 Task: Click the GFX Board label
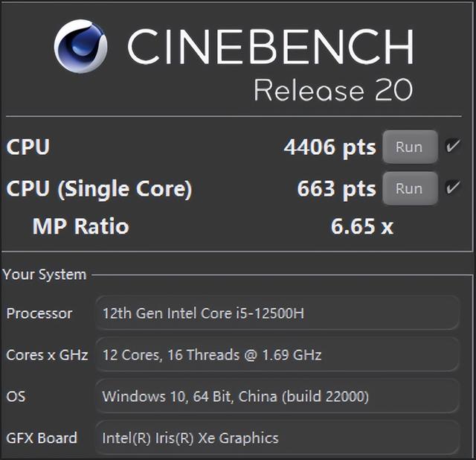coord(42,438)
